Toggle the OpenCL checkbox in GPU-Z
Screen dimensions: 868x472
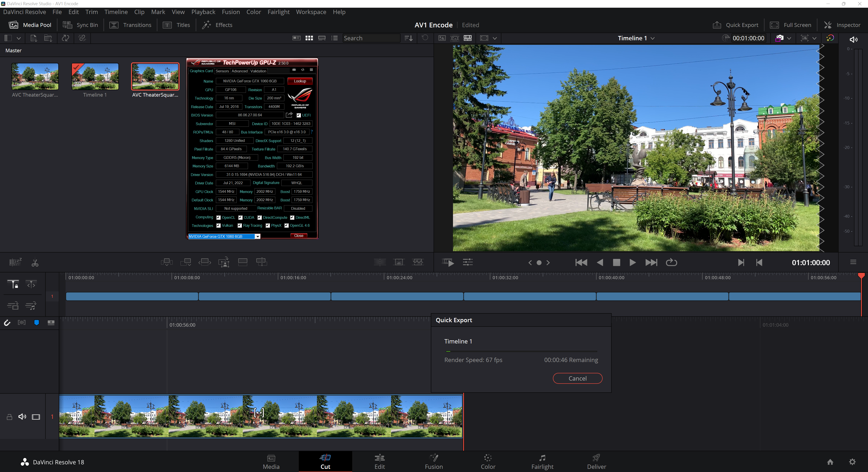[x=218, y=218]
